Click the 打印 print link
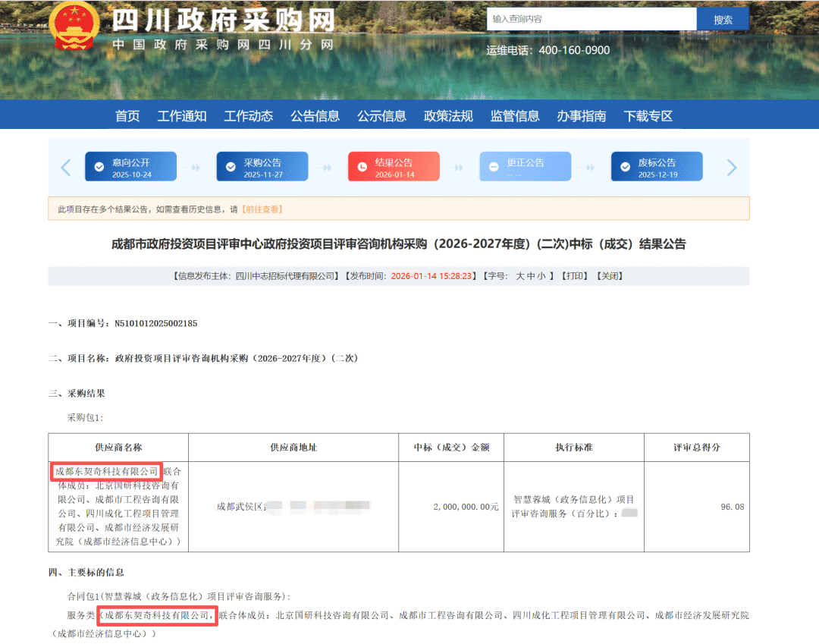 [575, 276]
